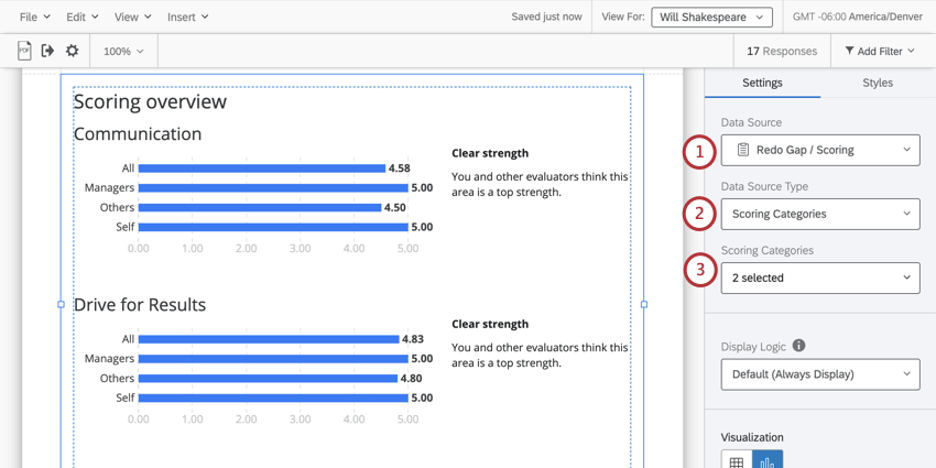Viewport: 936px width, 468px height.
Task: Click the Display Logic info icon
Action: pyautogui.click(x=799, y=346)
